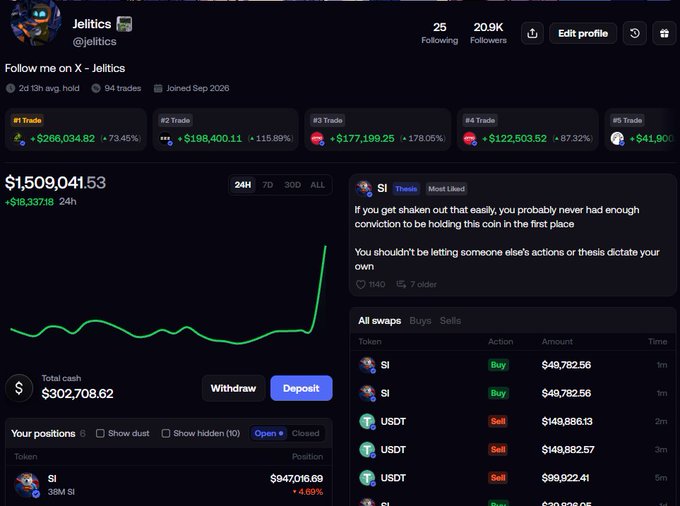680x506 pixels.
Task: Select the 24H chart range
Action: 243,185
